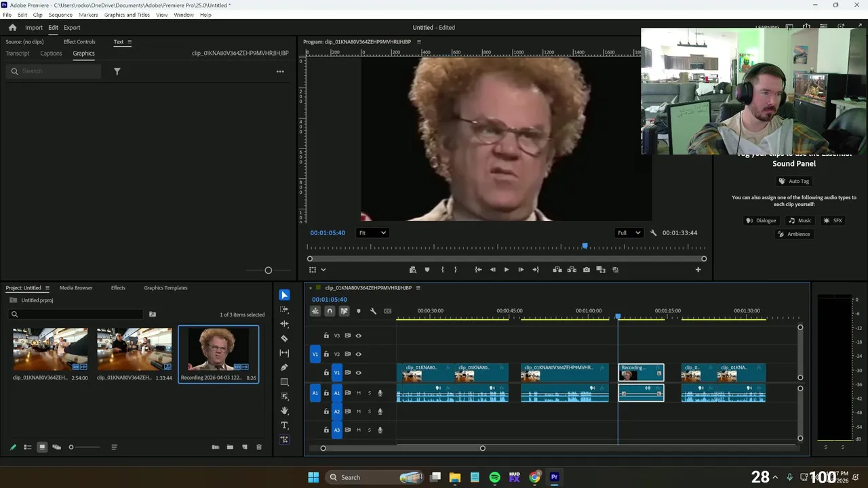The image size is (868, 488).
Task: Select the Selection tool arrow
Action: [x=284, y=295]
